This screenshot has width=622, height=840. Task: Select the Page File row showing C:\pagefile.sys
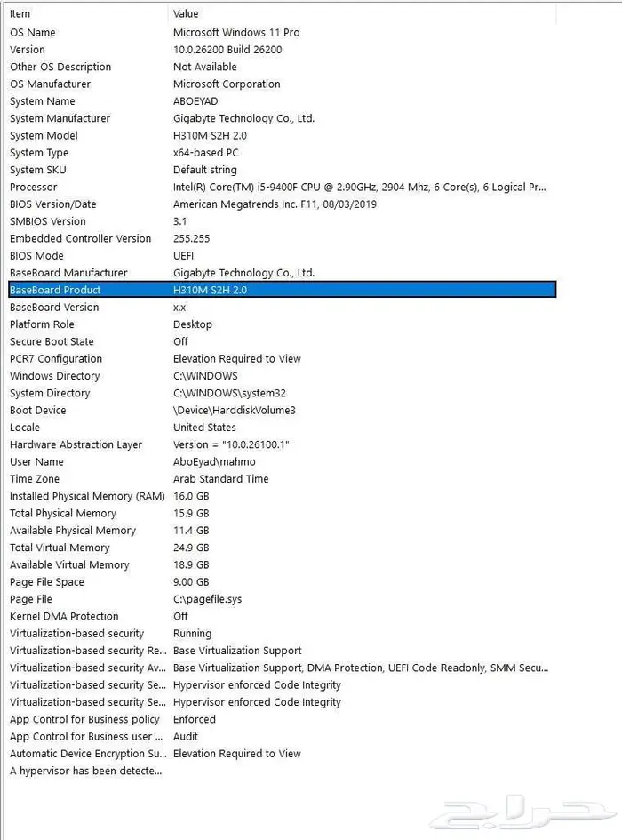tap(283, 599)
